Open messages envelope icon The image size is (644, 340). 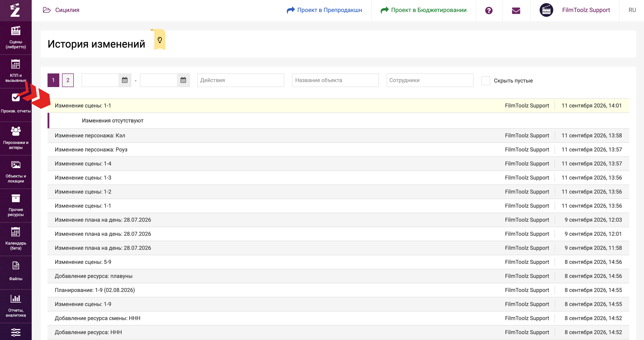click(x=516, y=10)
